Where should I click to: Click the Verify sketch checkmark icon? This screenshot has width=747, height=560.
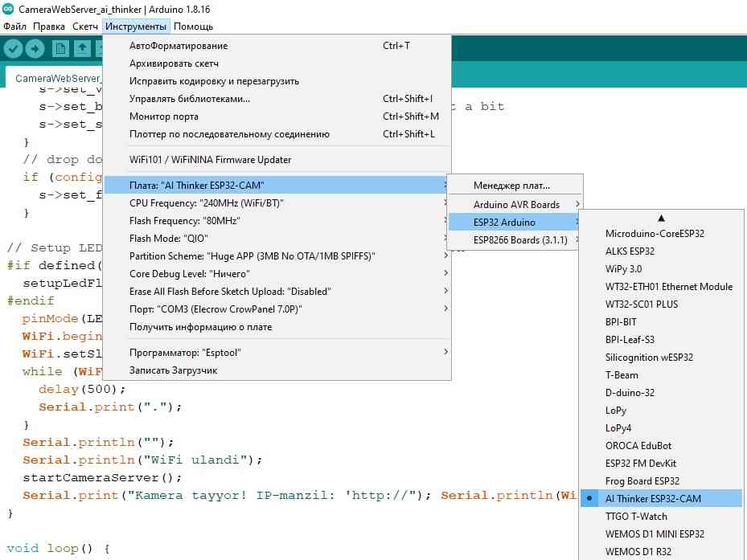tap(13, 49)
